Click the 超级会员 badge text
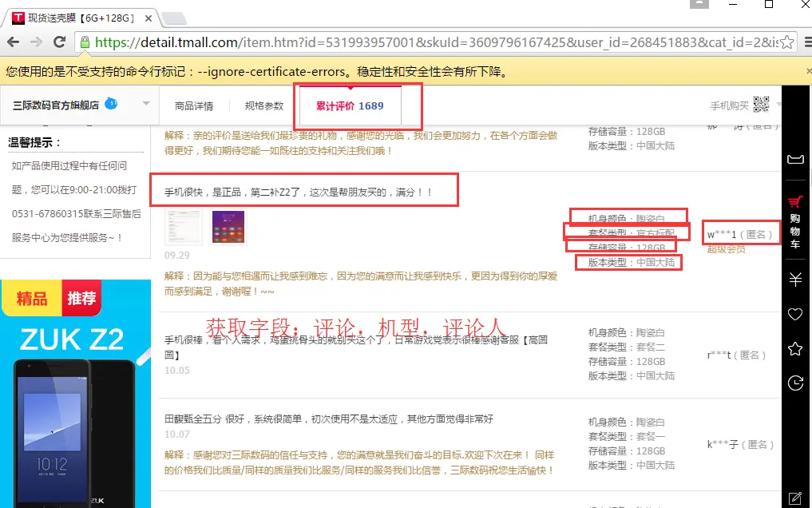The width and height of the screenshot is (812, 508). [x=727, y=249]
